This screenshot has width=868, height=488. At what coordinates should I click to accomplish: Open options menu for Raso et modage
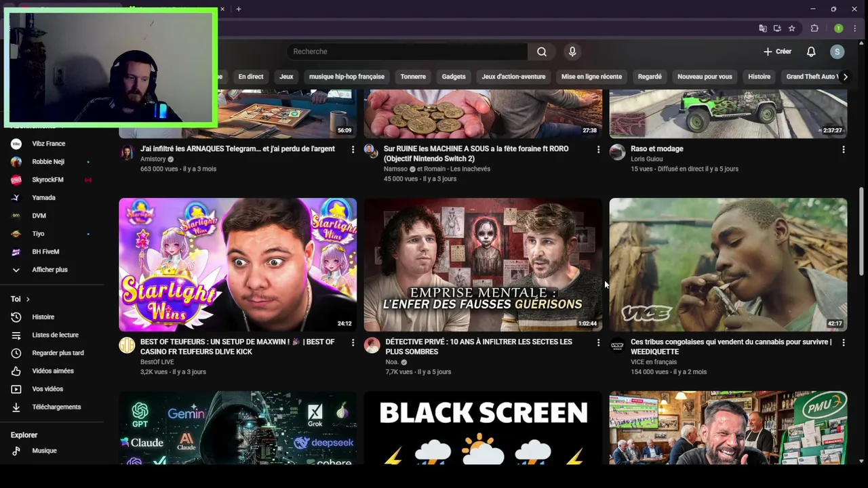(x=844, y=149)
